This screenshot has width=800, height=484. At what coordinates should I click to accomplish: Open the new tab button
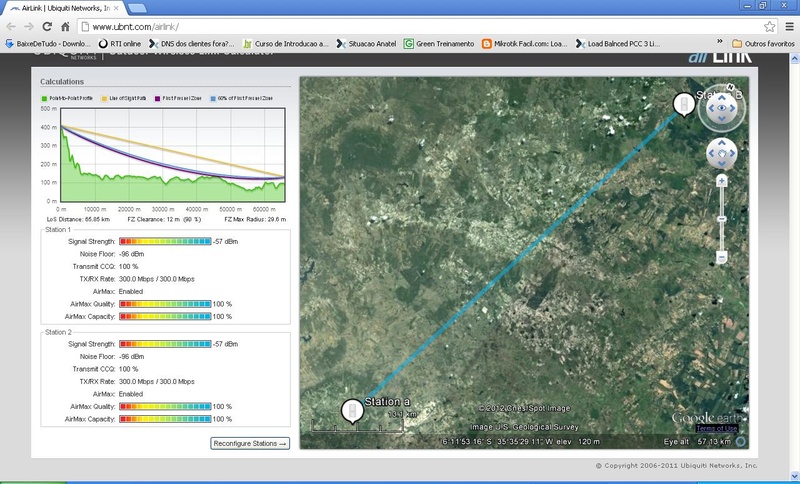(x=137, y=8)
